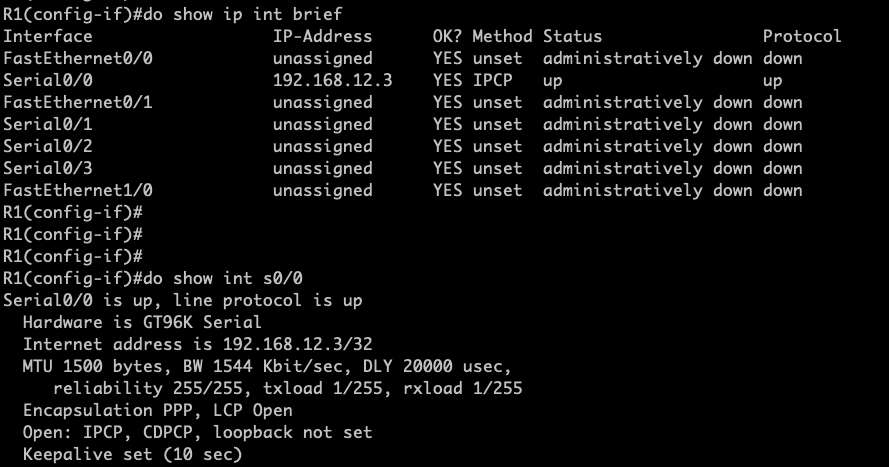Click the "Encapsulation PPP, LCP Open" line
The width and height of the screenshot is (889, 467).
[x=157, y=410]
